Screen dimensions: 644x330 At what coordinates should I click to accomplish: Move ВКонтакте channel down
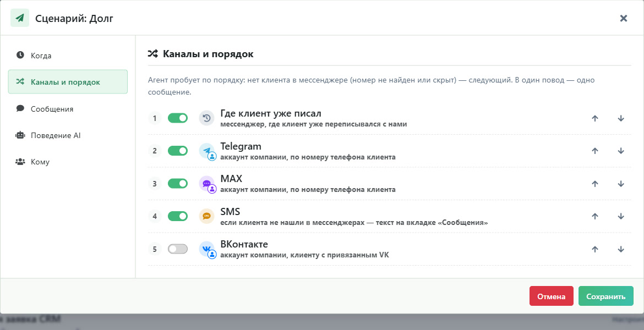click(621, 249)
